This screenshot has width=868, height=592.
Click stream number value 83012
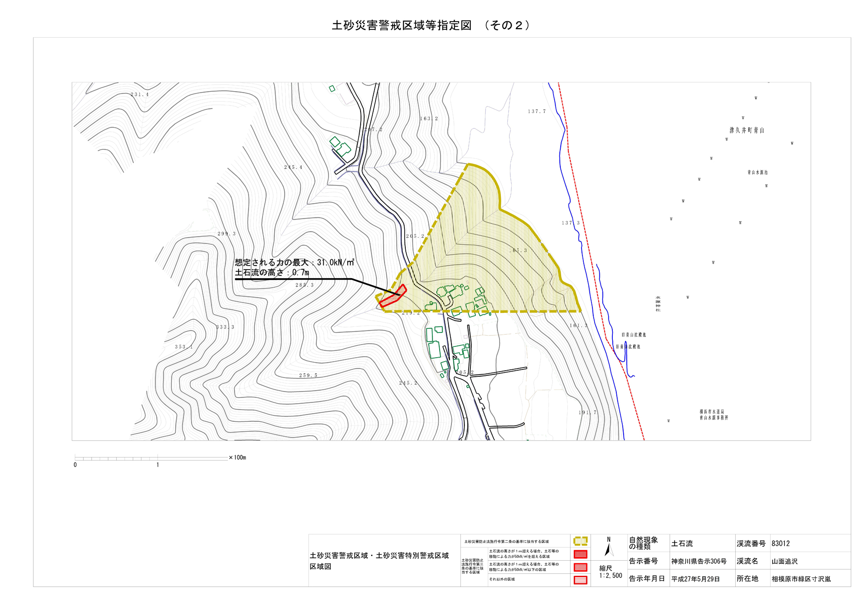point(780,543)
